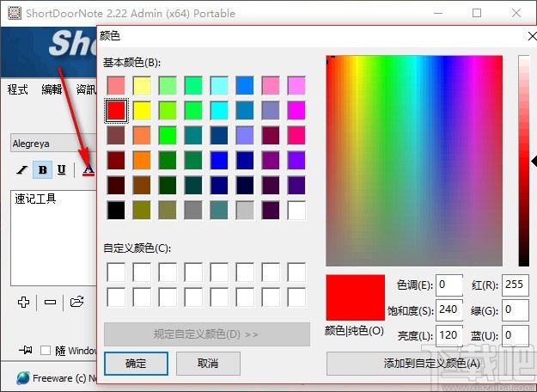Confirm the color with the 确定 button
Viewport: 537px width, 392px height.
(x=136, y=364)
